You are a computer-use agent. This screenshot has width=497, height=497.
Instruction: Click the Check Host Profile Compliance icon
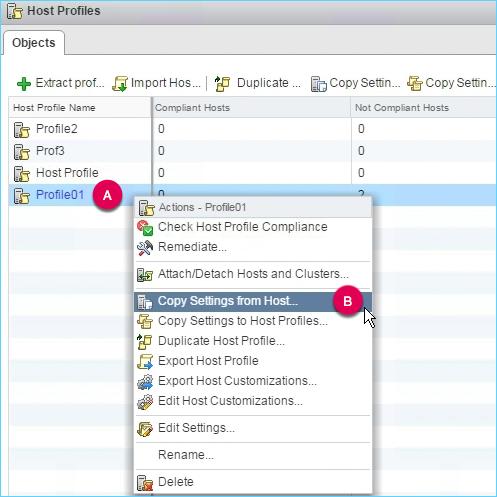[x=145, y=228]
